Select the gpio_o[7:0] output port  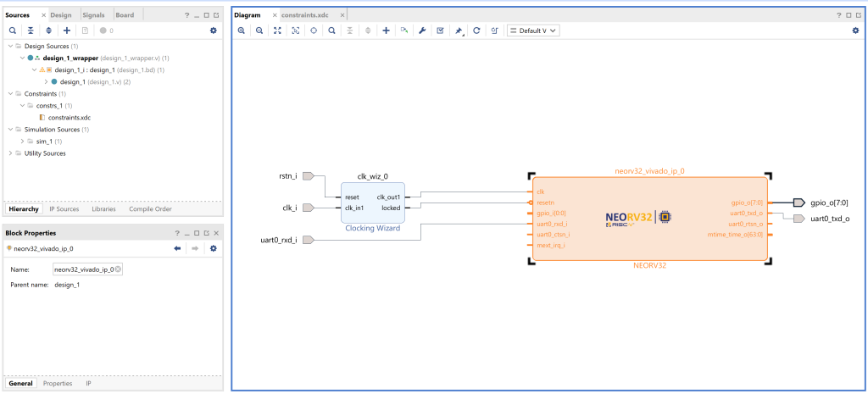click(x=798, y=203)
